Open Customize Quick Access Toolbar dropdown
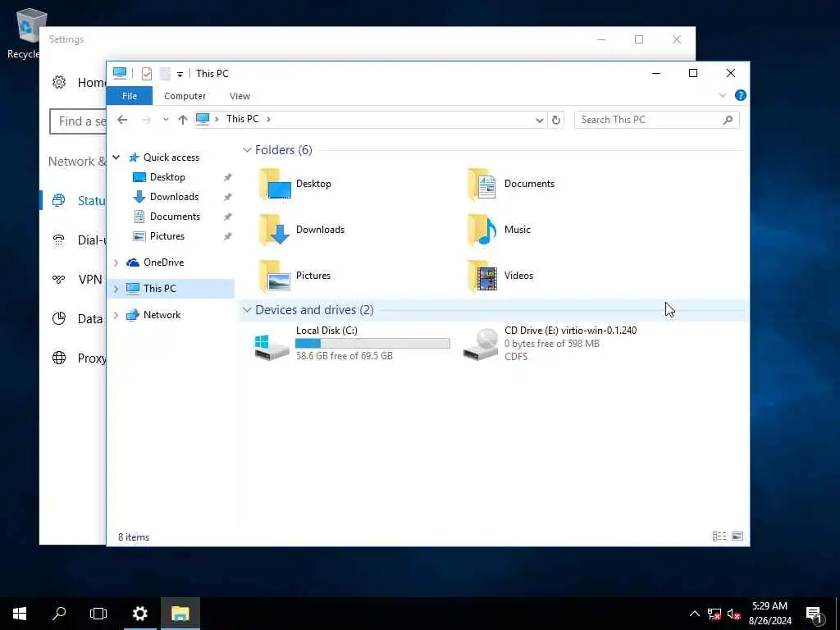Screen dimensions: 840x630 pyautogui.click(x=180, y=75)
